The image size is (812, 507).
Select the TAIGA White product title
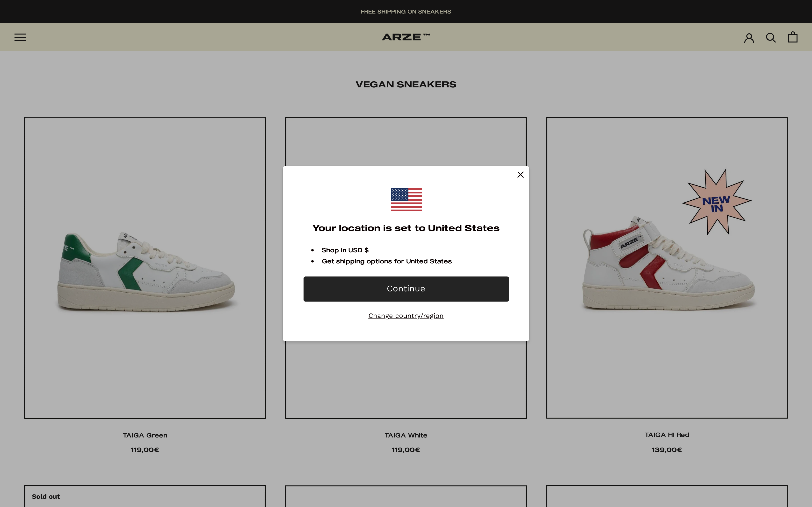point(406,435)
